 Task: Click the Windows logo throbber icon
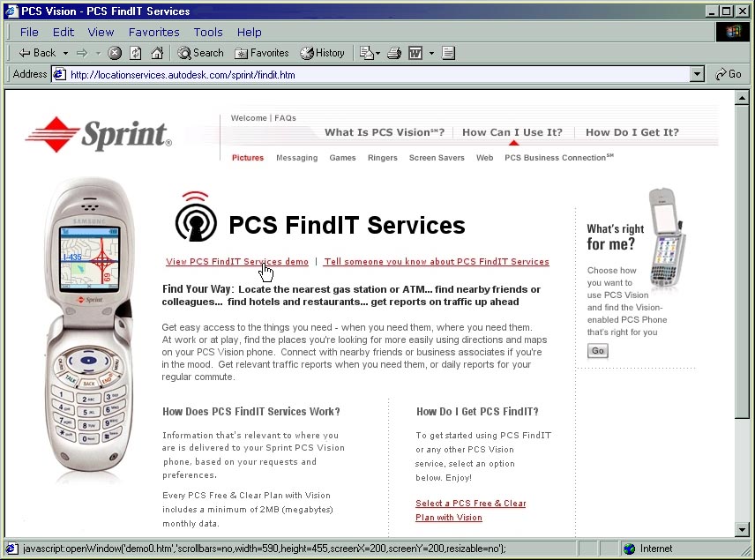point(733,33)
